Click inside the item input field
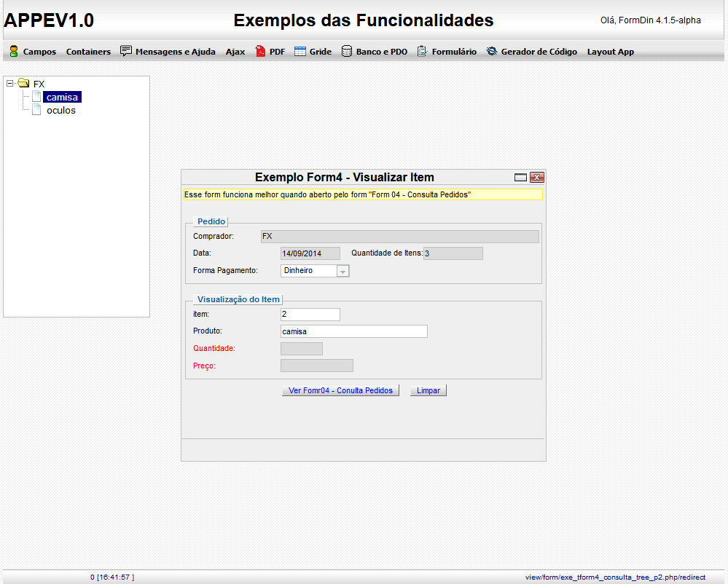The image size is (728, 584). pyautogui.click(x=310, y=314)
